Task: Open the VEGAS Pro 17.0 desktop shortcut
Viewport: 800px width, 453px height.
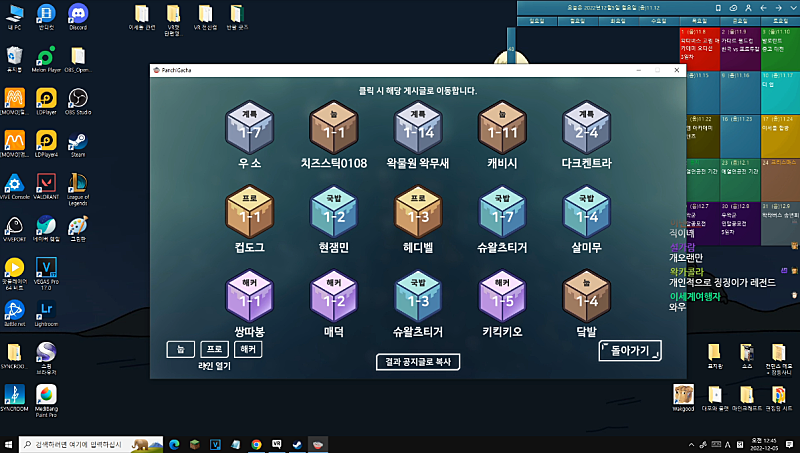Action: (x=46, y=273)
